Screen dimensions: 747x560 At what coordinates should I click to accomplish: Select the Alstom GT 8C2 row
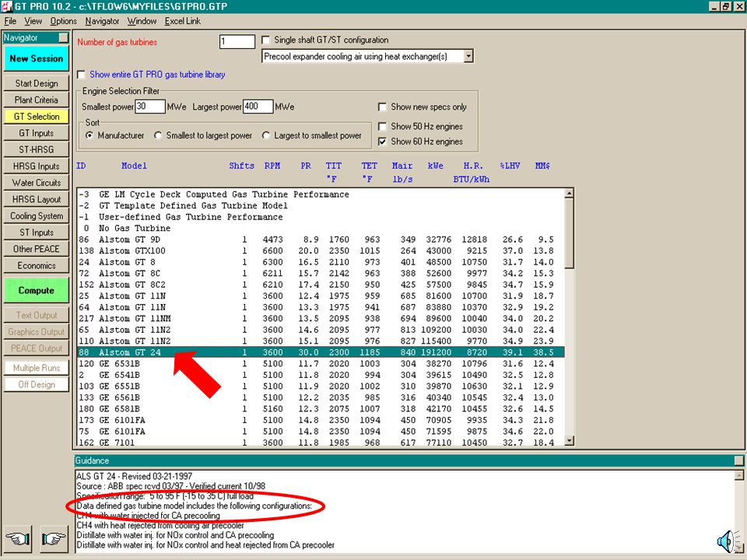click(321, 285)
